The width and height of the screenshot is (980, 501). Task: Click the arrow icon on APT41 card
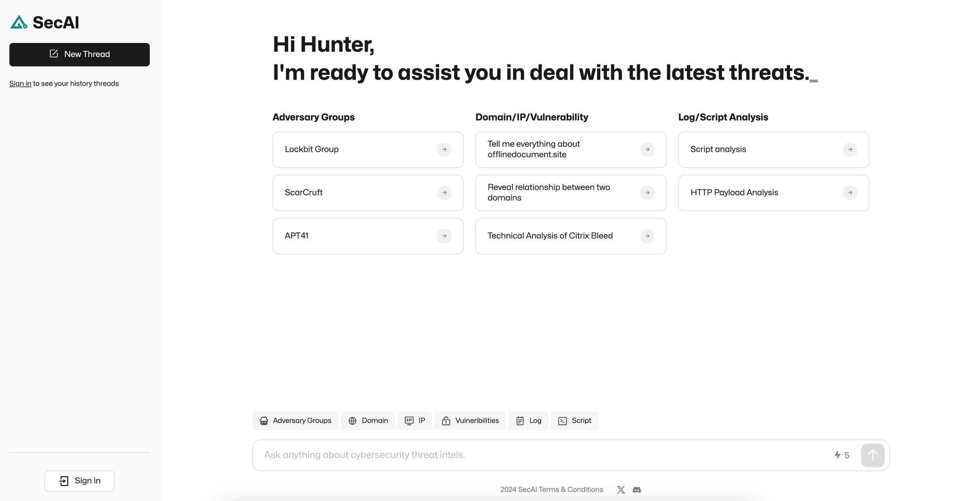[444, 236]
